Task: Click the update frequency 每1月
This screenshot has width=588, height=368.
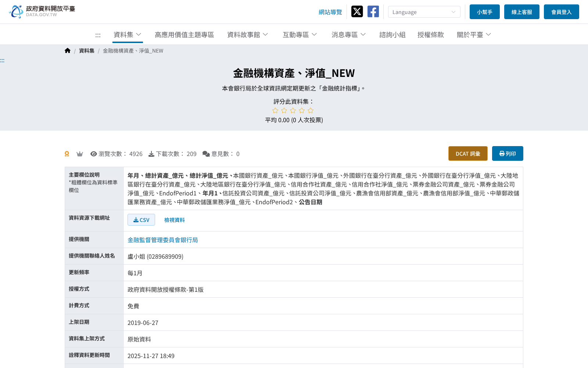Action: tap(135, 273)
